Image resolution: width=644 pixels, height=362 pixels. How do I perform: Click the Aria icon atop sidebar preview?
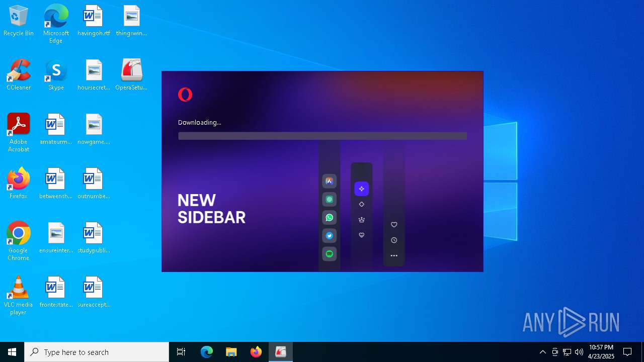tap(330, 182)
